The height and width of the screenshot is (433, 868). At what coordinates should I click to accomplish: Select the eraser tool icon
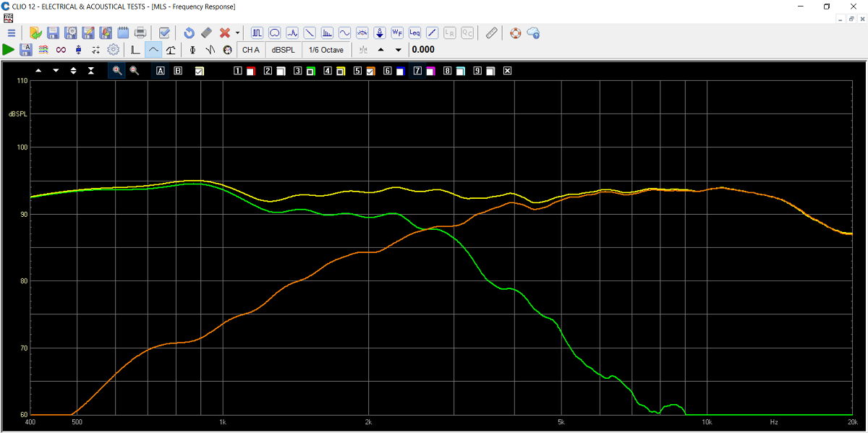pos(206,33)
